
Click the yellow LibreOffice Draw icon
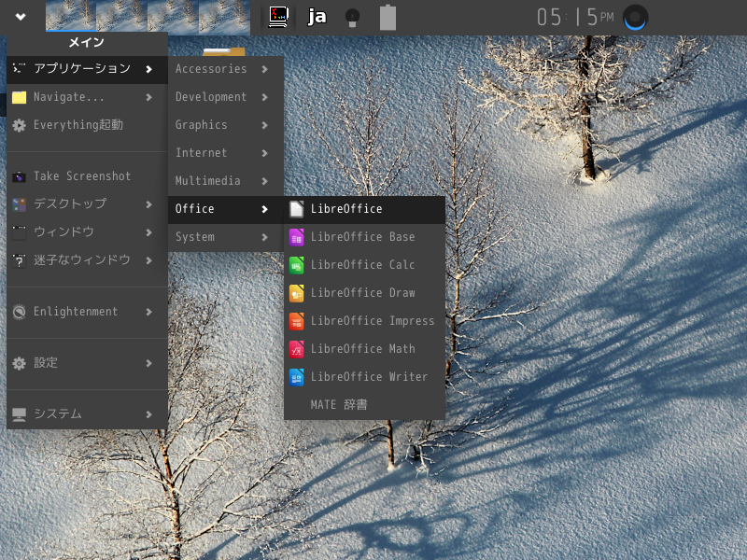[296, 293]
